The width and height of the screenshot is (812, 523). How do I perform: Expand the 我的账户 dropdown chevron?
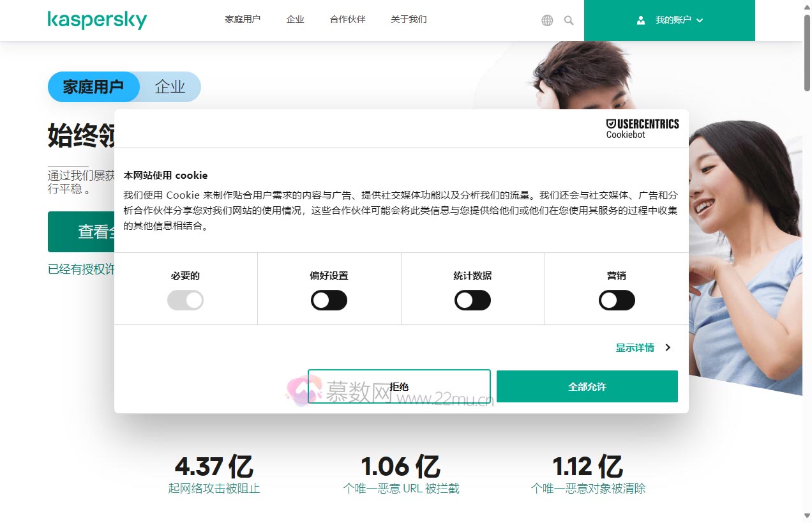[x=700, y=20]
